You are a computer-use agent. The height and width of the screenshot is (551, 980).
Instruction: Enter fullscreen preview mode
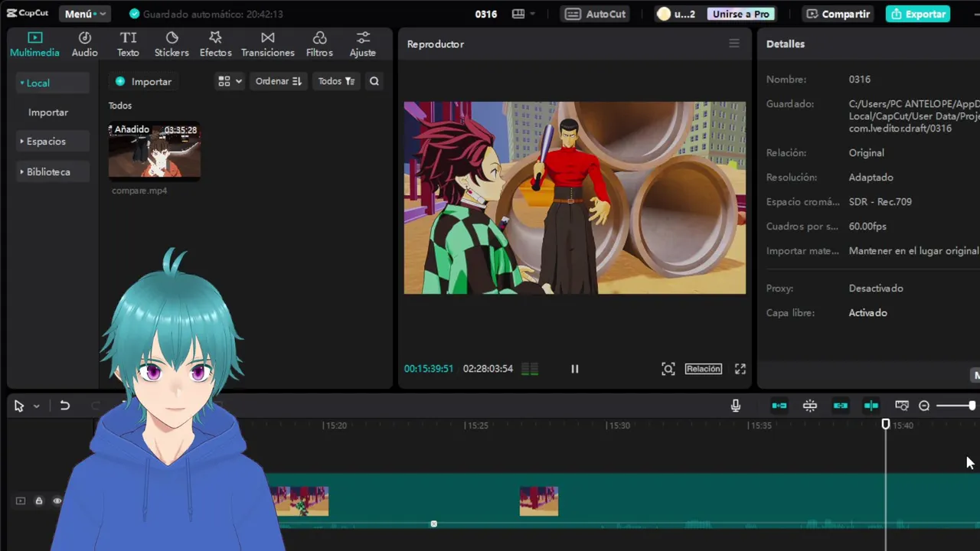(740, 369)
